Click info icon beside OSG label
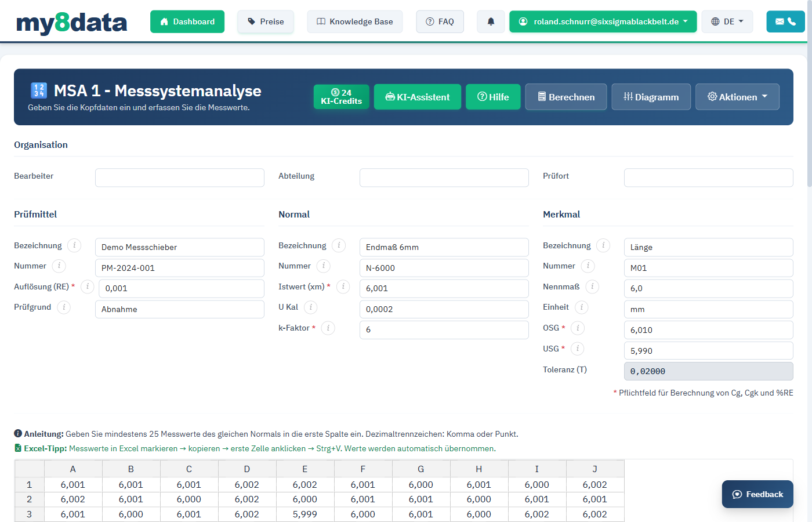Image resolution: width=812 pixels, height=522 pixels. pyautogui.click(x=578, y=328)
